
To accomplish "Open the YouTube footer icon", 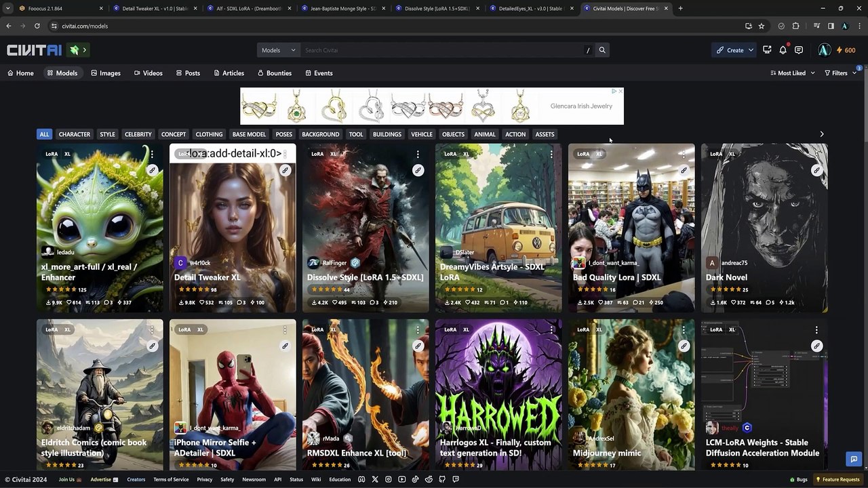I will [402, 479].
